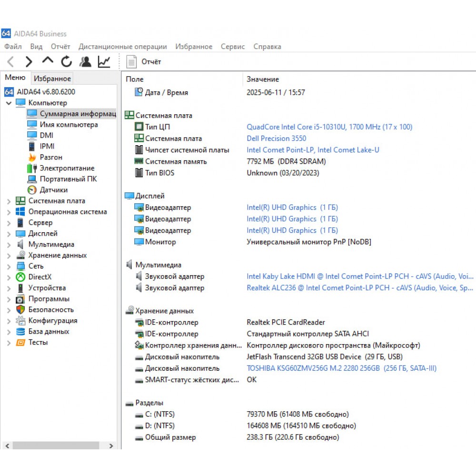
Task: Switch to the Избранное sidebar tab
Action: point(52,79)
